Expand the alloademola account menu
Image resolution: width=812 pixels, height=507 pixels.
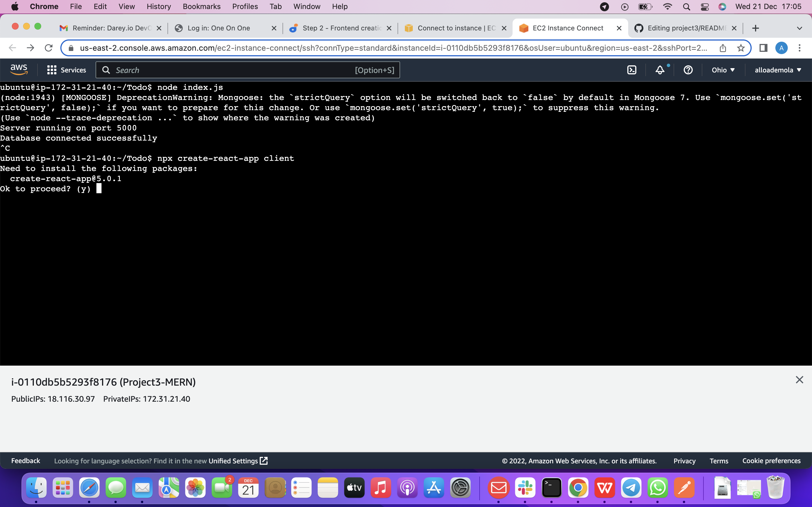tap(778, 70)
